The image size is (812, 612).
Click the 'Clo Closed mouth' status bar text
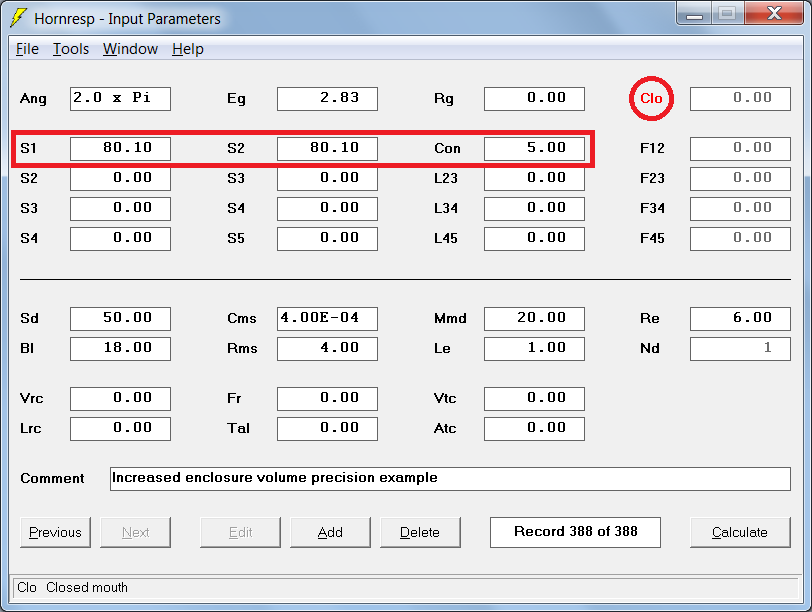click(72, 588)
